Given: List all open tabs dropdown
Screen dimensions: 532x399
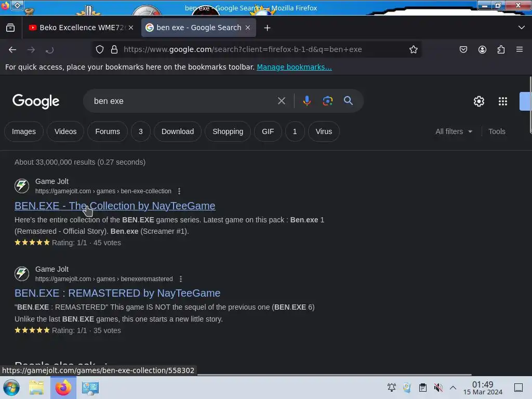Looking at the screenshot, I should tap(522, 28).
